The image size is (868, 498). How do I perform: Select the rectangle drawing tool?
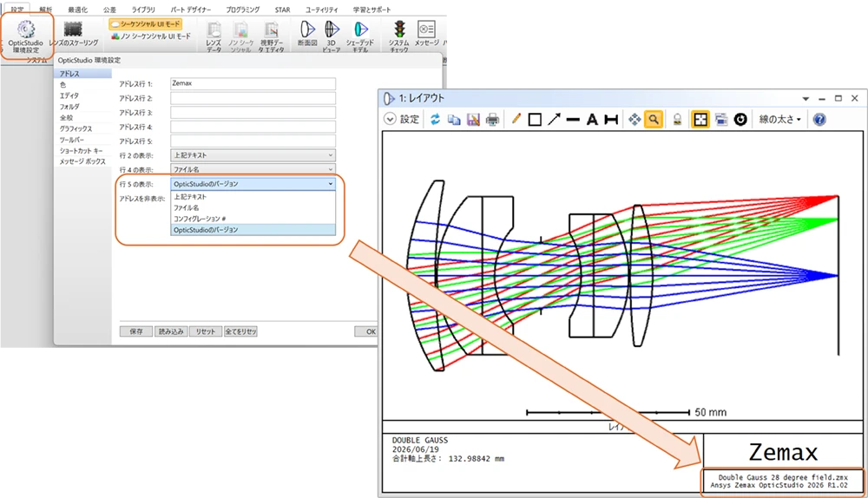coord(535,119)
